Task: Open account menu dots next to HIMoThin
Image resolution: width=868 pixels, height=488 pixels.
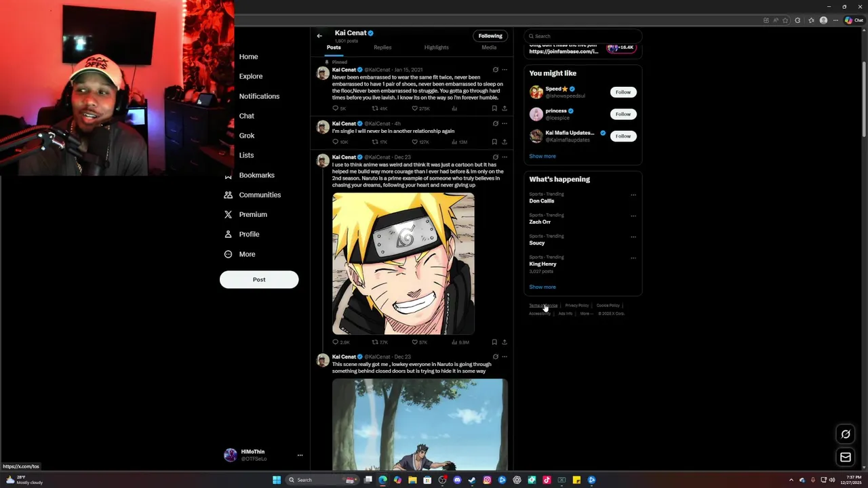Action: [300, 455]
